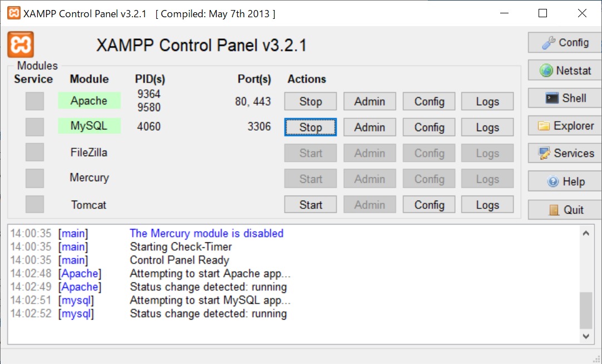The image size is (602, 364).
Task: Open MySQL Admin page
Action: tap(370, 127)
